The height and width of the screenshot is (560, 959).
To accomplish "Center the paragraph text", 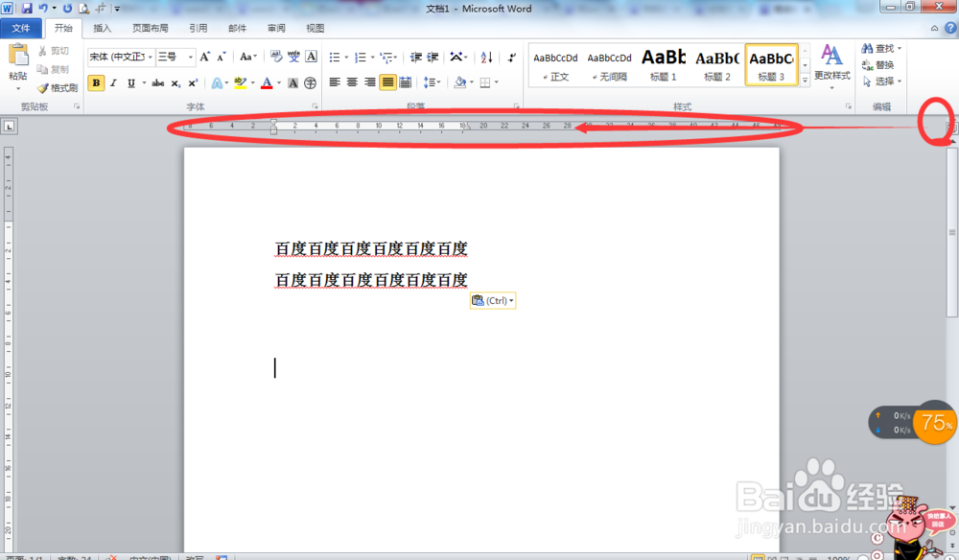I will [x=352, y=82].
